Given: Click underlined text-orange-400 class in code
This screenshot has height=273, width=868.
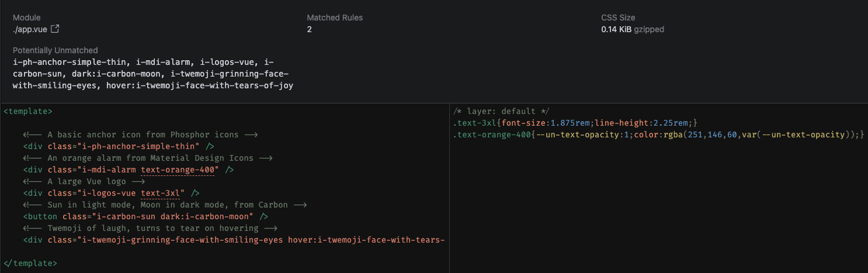Looking at the screenshot, I should [x=179, y=170].
